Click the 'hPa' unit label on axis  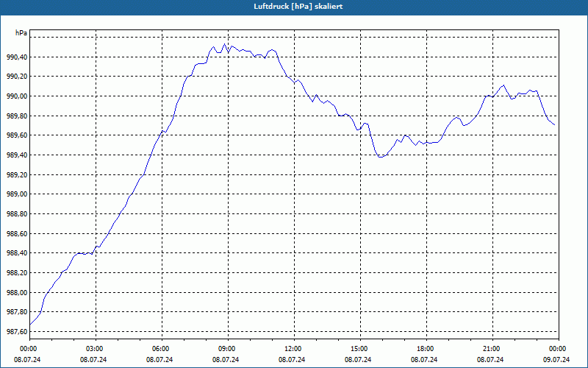[x=21, y=33]
